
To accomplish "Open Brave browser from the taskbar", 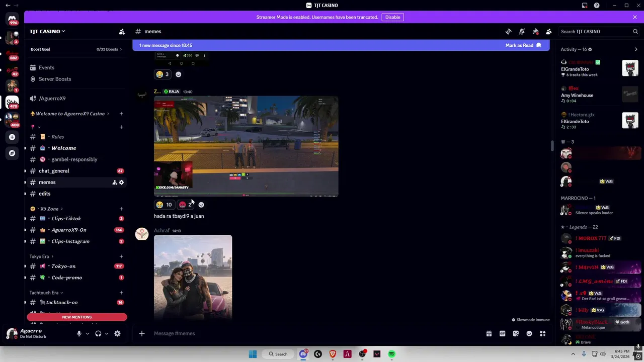I will click(333, 354).
